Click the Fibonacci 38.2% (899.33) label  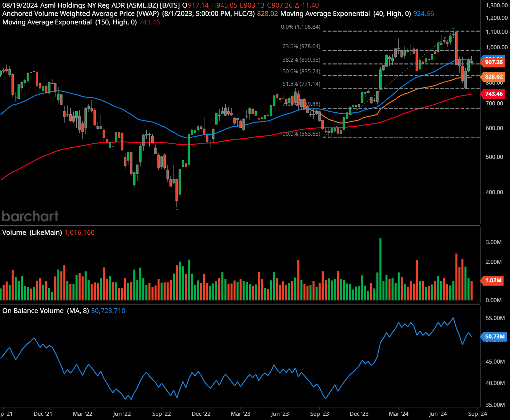[x=301, y=60]
